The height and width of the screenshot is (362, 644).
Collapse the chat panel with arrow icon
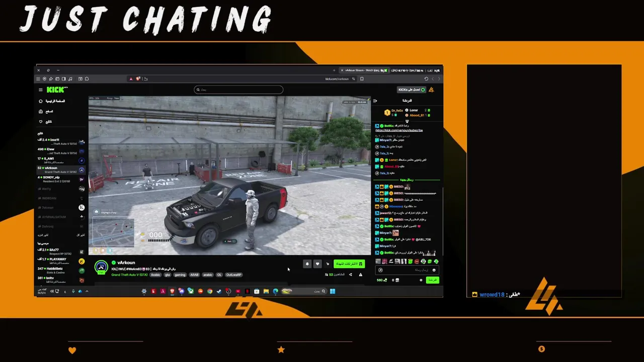[x=375, y=101]
